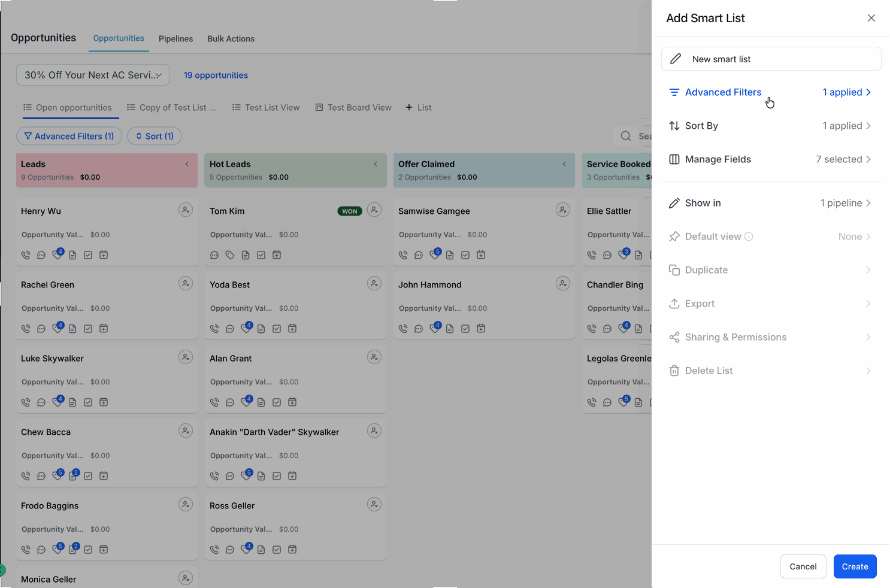Close the Add Smart List panel

[x=871, y=18]
